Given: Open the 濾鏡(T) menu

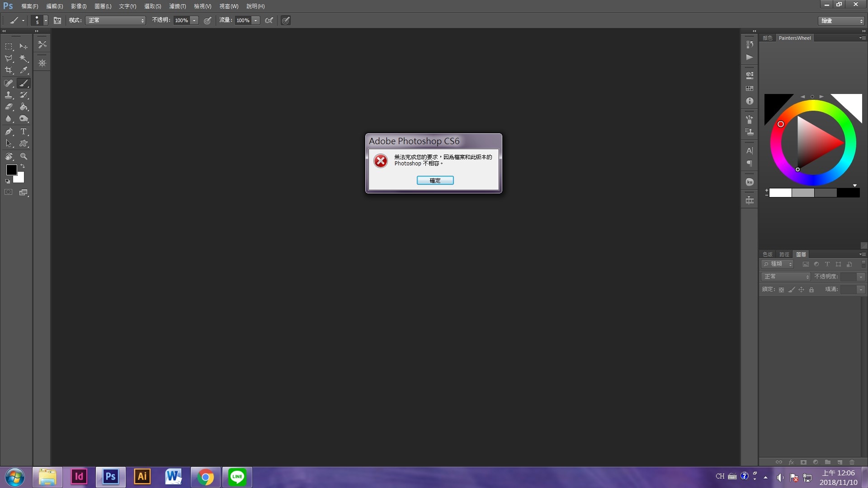Looking at the screenshot, I should tap(178, 6).
